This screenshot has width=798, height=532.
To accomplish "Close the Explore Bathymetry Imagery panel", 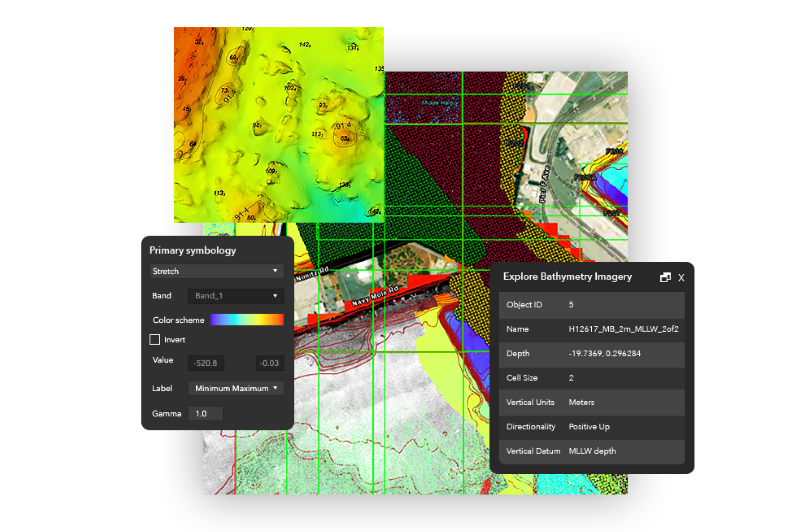I will pos(681,278).
